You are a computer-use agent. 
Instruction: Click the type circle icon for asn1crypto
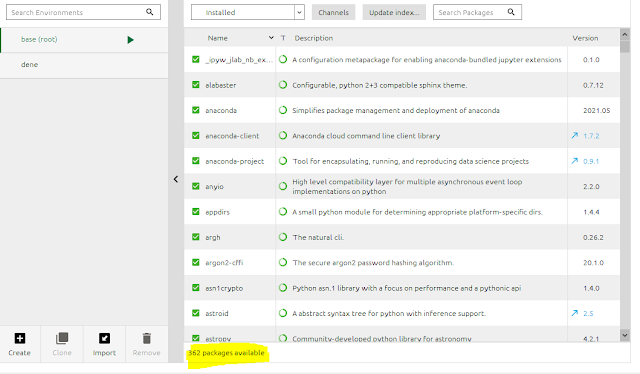[283, 288]
